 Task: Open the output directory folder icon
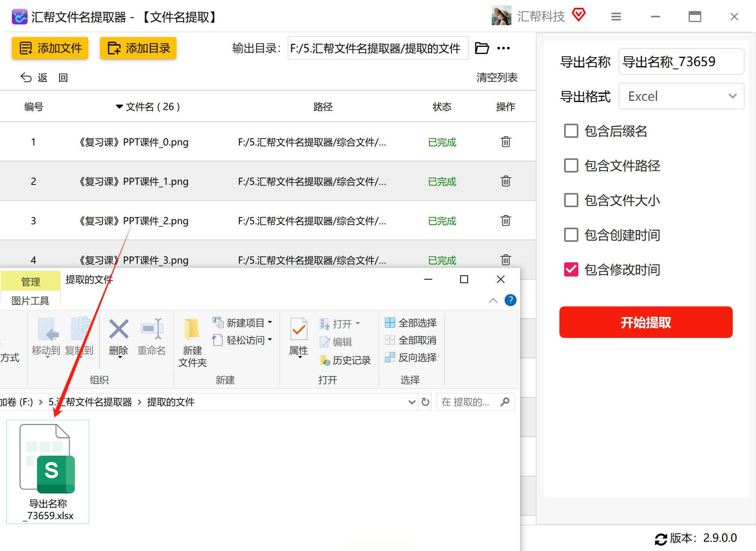[x=481, y=48]
